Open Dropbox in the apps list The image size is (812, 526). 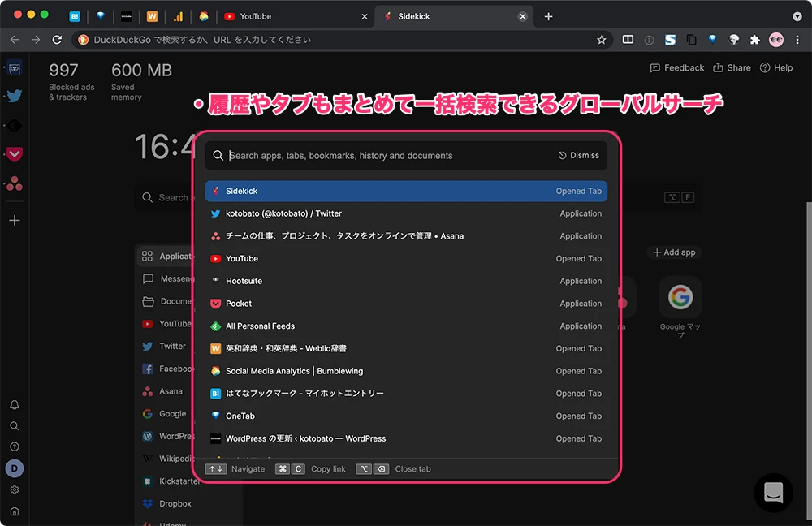click(166, 504)
